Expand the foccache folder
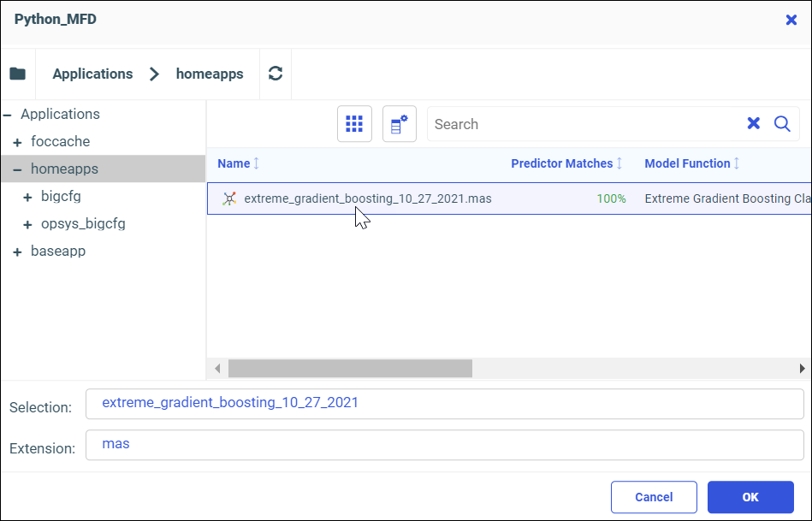Viewport: 812px width, 521px height. [17, 142]
